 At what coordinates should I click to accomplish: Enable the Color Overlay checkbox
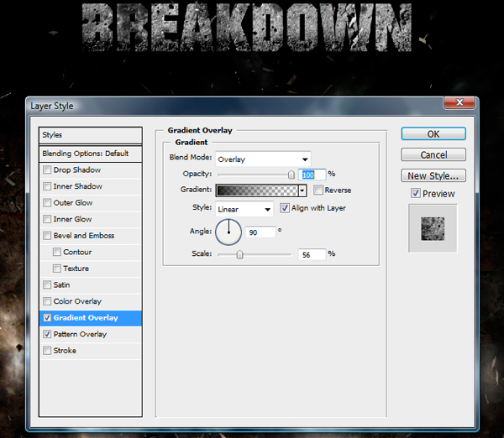[x=47, y=301]
